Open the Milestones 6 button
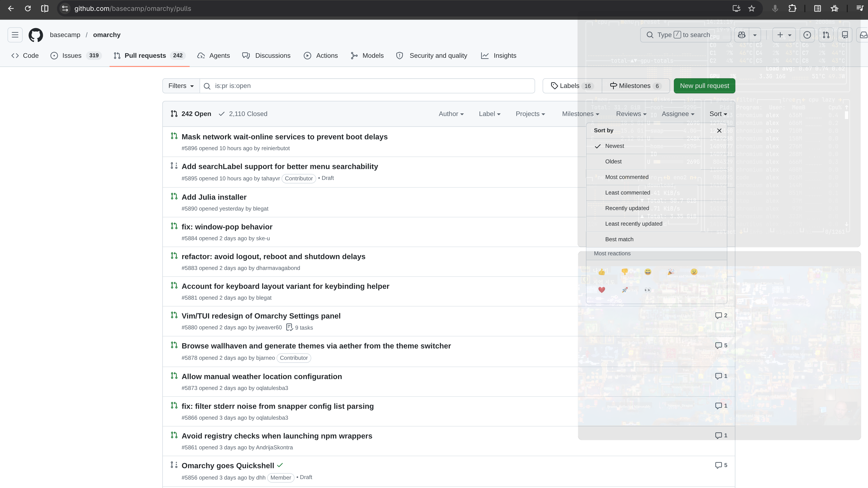868x488 pixels. (635, 86)
